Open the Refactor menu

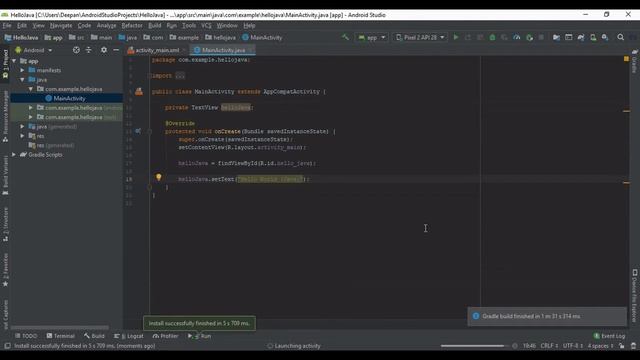(132, 25)
